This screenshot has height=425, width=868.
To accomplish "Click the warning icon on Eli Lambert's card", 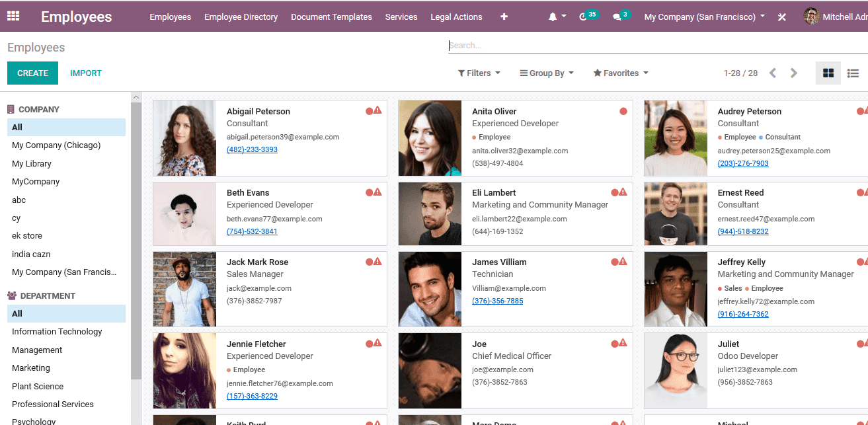I will [623, 192].
